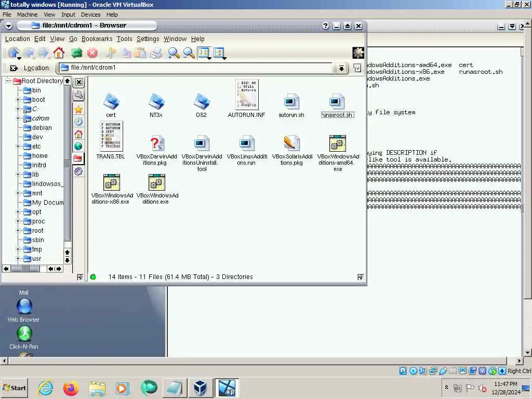Open sidebar configure wrench button

tap(78, 95)
